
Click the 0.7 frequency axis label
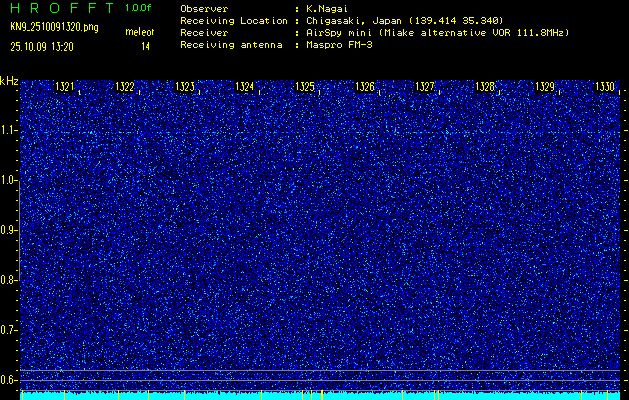point(9,330)
